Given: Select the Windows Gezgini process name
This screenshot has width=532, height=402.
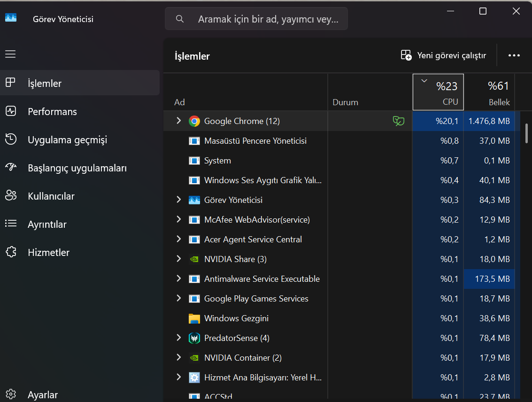Looking at the screenshot, I should click(237, 318).
